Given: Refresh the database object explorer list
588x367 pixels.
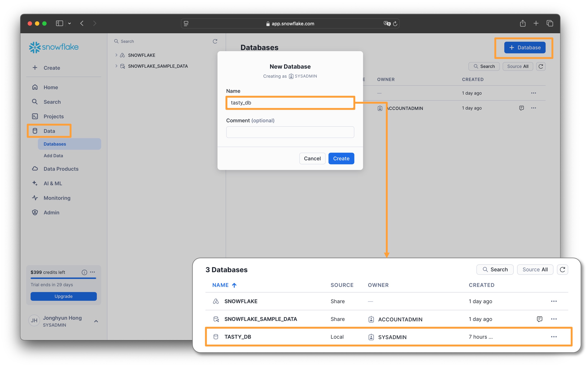Looking at the screenshot, I should point(215,41).
